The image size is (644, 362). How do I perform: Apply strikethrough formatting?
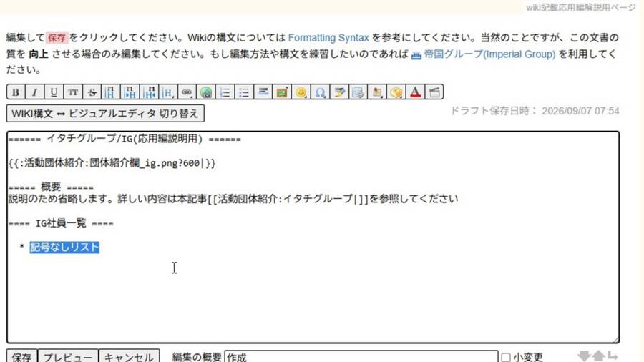click(92, 92)
